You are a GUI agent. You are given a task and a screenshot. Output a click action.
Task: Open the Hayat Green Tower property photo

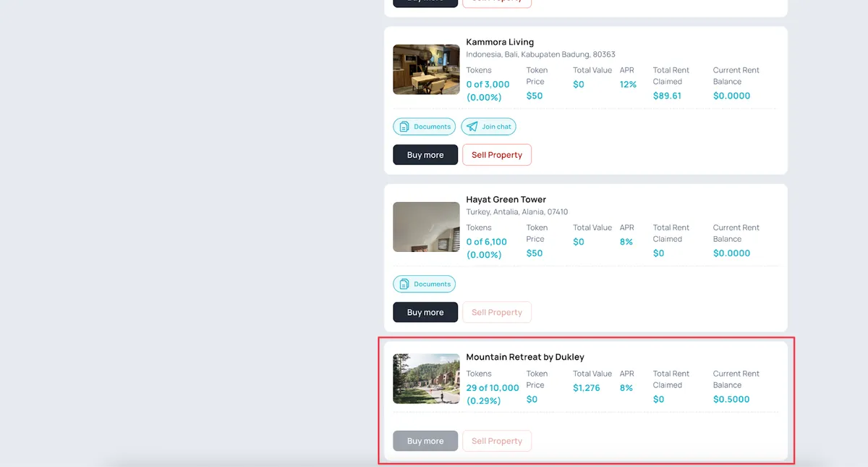(426, 227)
